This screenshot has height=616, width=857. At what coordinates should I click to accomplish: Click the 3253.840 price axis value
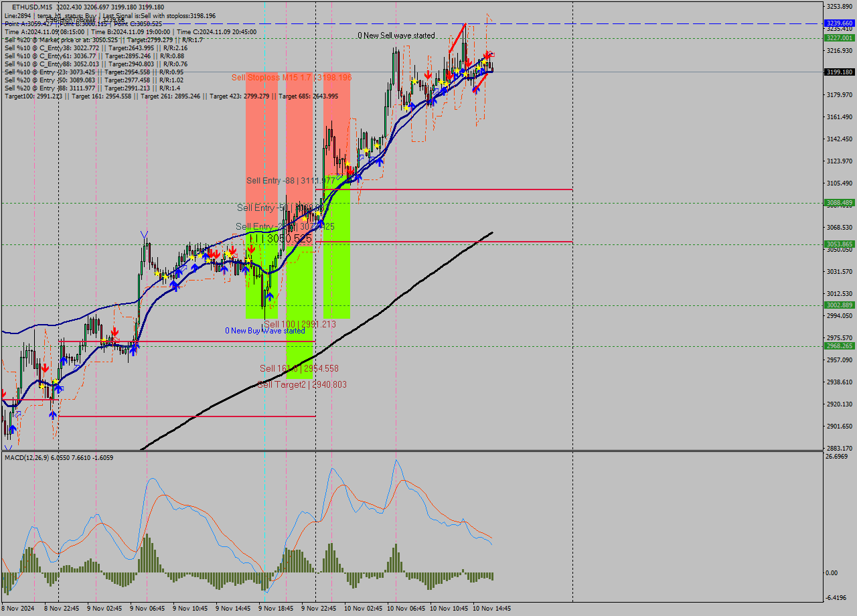coord(840,7)
